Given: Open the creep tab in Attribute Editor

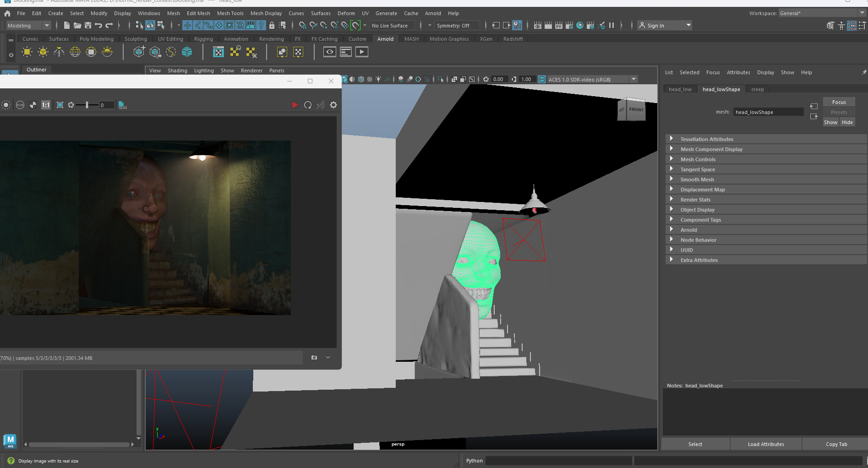Looking at the screenshot, I should pos(757,89).
